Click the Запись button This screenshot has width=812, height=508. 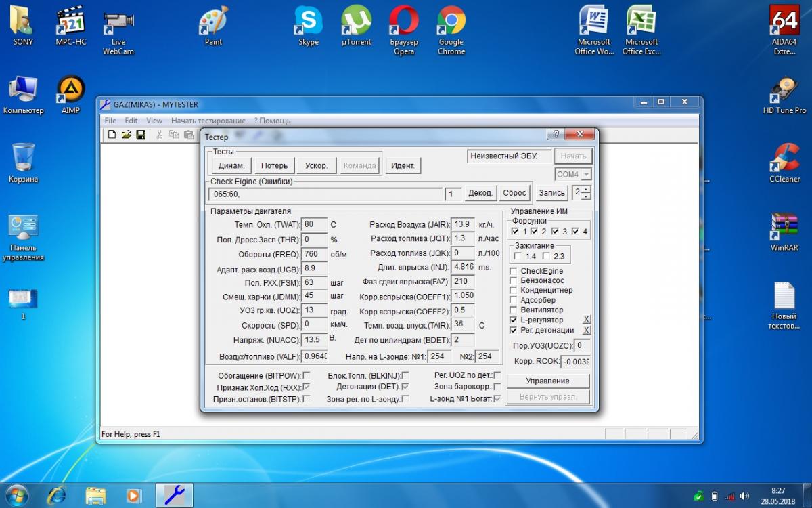pyautogui.click(x=552, y=193)
